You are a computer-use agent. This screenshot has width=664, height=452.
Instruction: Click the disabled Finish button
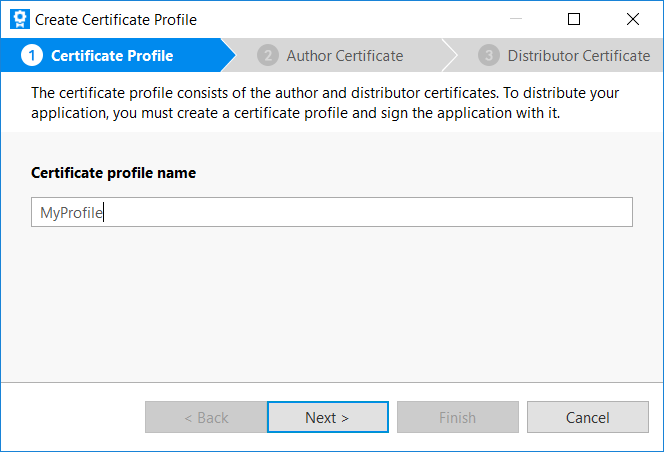(x=457, y=418)
